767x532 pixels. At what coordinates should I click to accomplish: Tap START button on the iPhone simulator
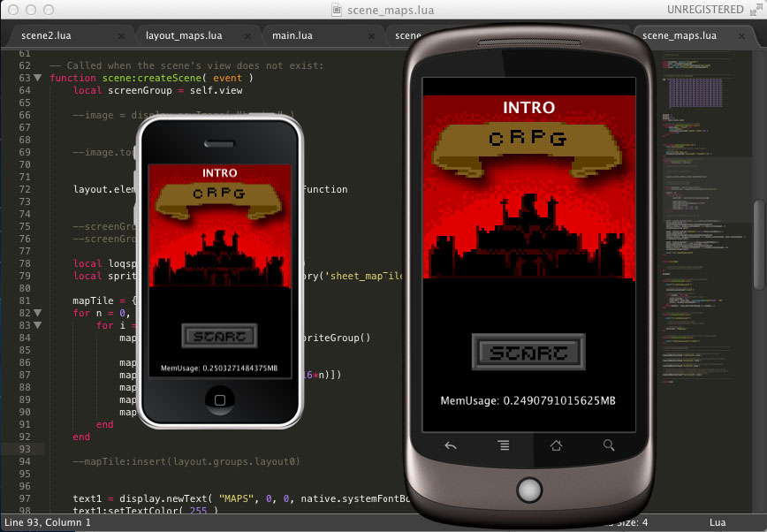[x=219, y=336]
